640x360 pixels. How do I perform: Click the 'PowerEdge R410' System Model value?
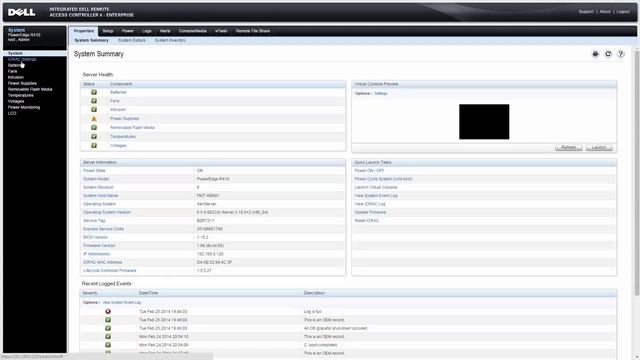coord(213,179)
